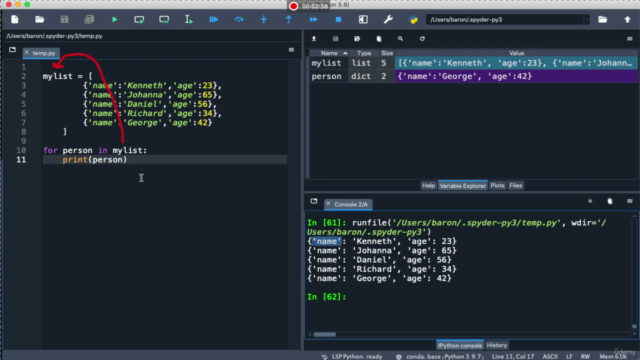Sort variables by Size column
640x360 pixels.
387,53
